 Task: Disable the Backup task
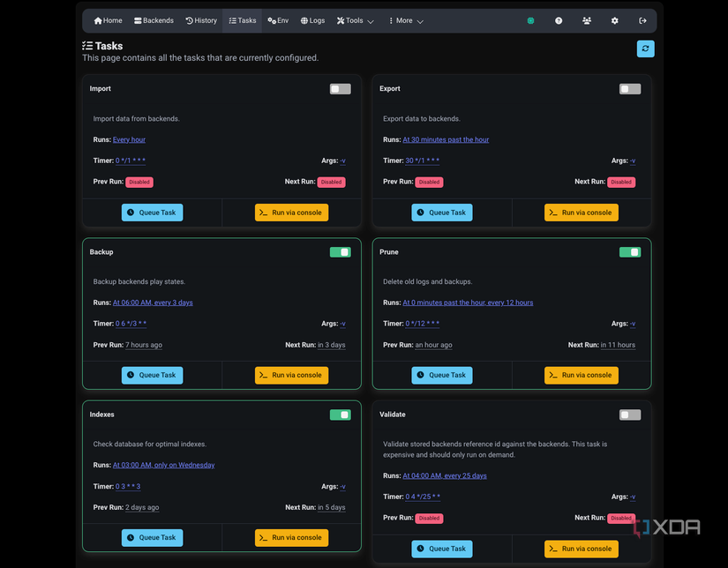coord(340,251)
